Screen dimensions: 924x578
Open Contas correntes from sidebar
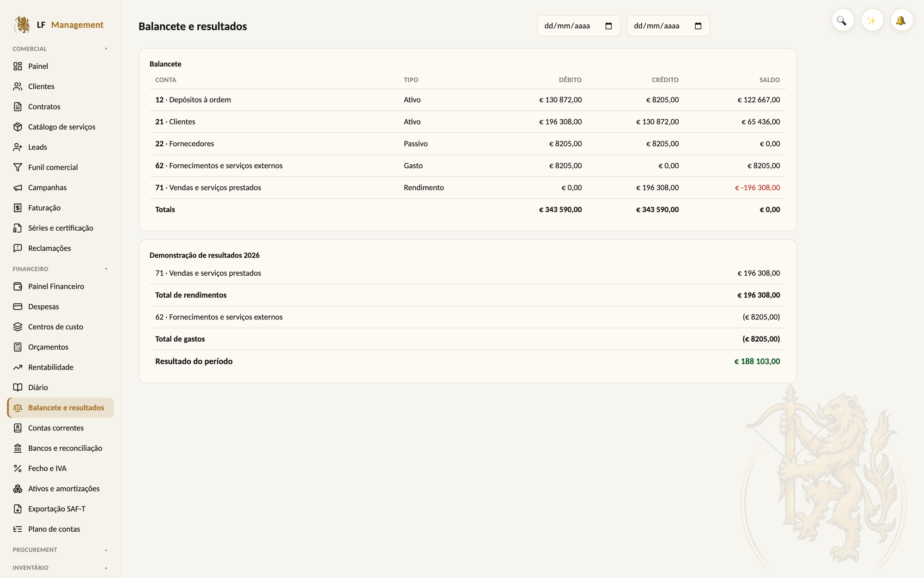pyautogui.click(x=61, y=428)
